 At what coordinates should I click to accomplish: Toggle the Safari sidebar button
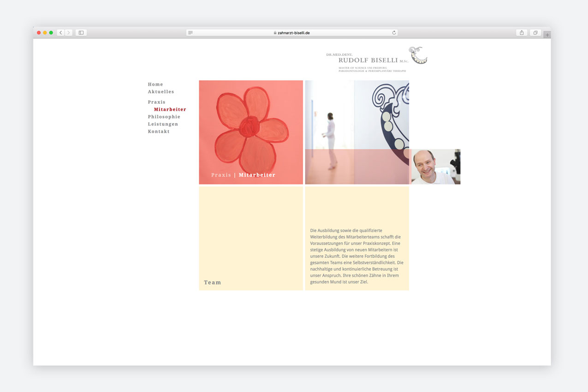click(x=81, y=33)
